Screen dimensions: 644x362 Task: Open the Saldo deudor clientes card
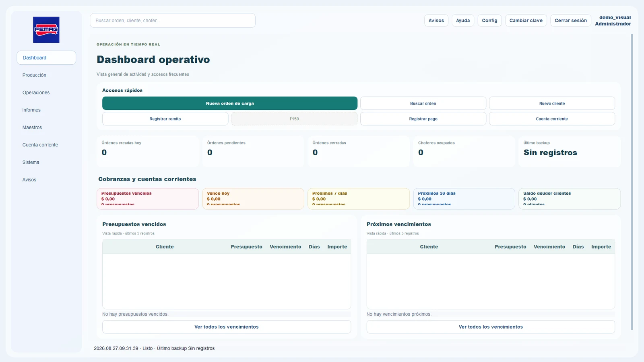[570, 199]
